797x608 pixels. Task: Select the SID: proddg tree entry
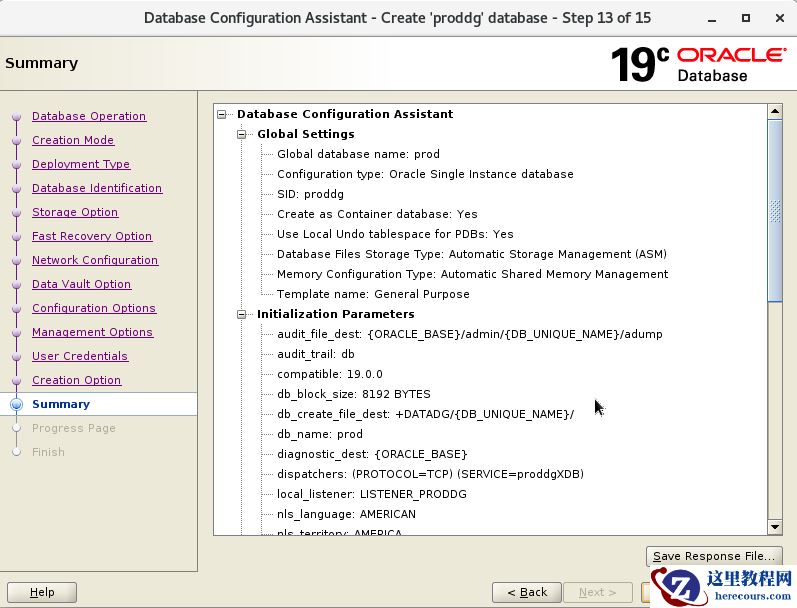click(310, 194)
